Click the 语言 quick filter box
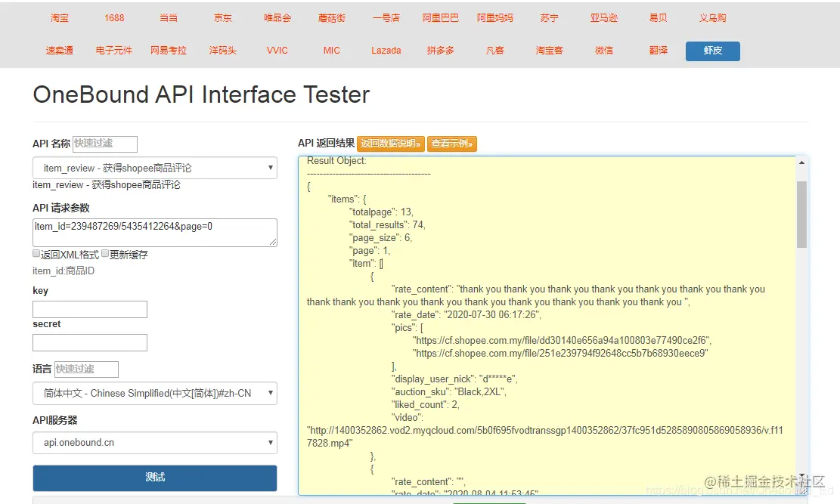Screen dimensions: 840x504 click(x=86, y=369)
